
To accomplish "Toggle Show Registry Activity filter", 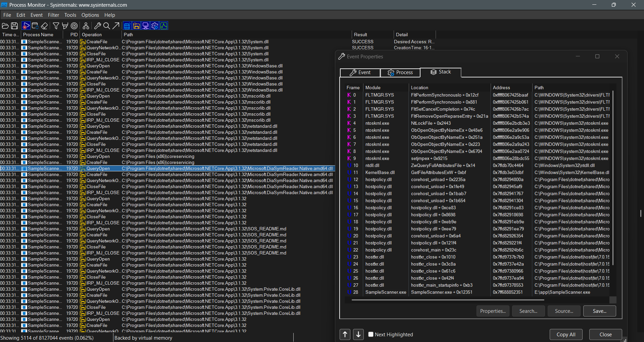I will 127,26.
